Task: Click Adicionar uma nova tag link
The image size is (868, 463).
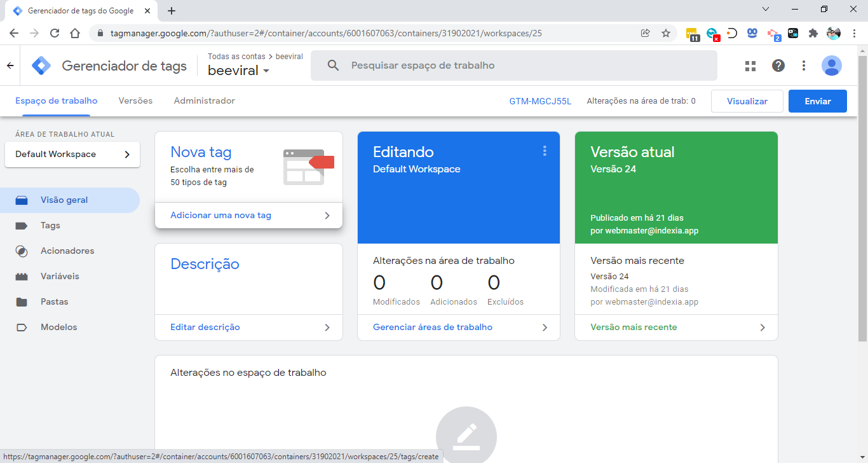Action: [x=220, y=216]
